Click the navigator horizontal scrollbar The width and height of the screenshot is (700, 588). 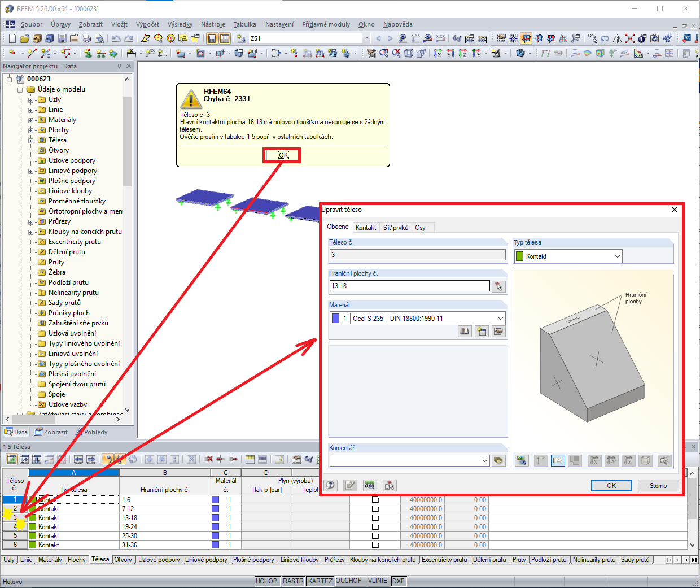coord(63,419)
